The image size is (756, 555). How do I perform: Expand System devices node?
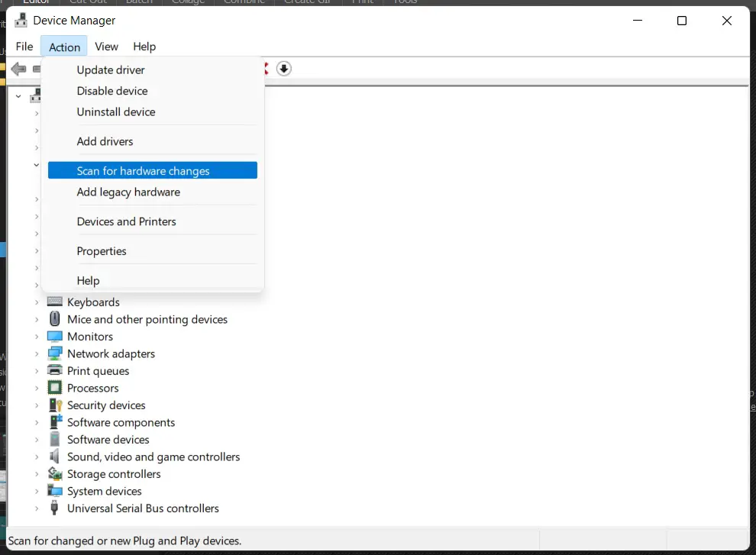point(37,492)
